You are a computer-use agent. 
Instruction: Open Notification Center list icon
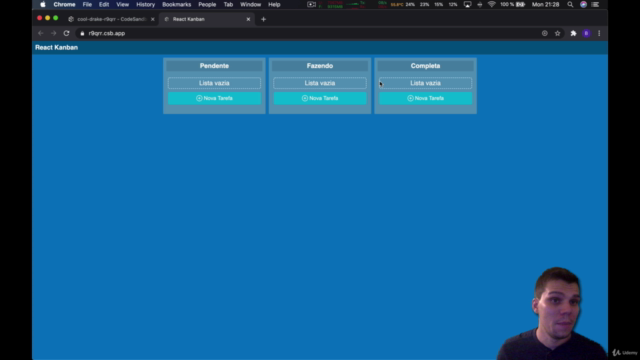(596, 4)
